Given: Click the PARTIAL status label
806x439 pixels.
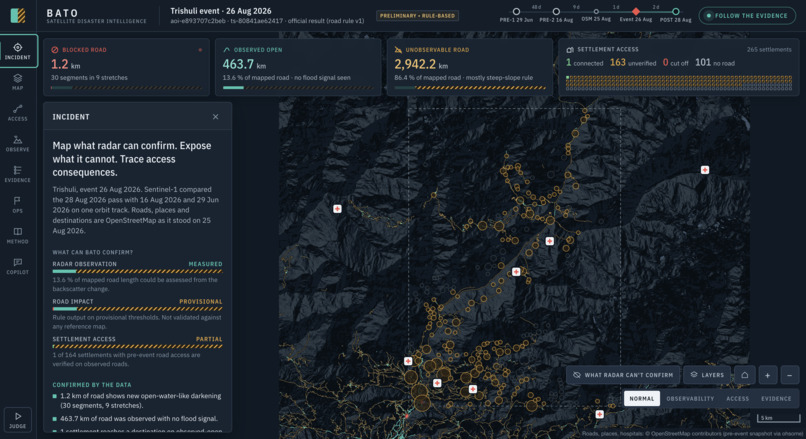Looking at the screenshot, I should [x=209, y=339].
